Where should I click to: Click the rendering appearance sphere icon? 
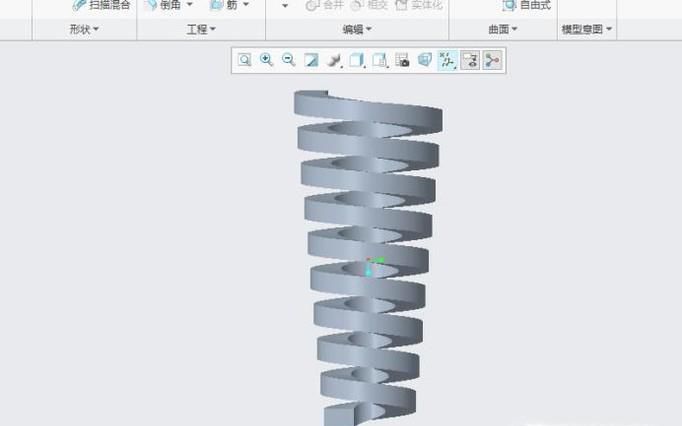coord(335,60)
